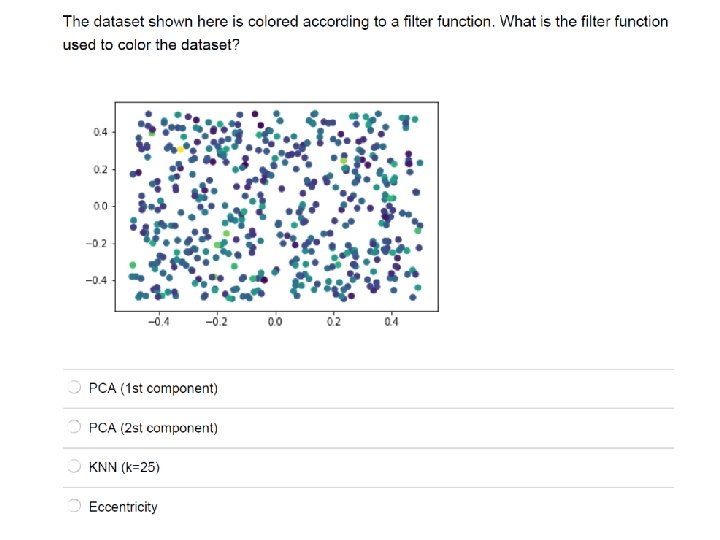Click the 'KNN (k=25)' answer label
The width and height of the screenshot is (720, 540).
[x=124, y=467]
